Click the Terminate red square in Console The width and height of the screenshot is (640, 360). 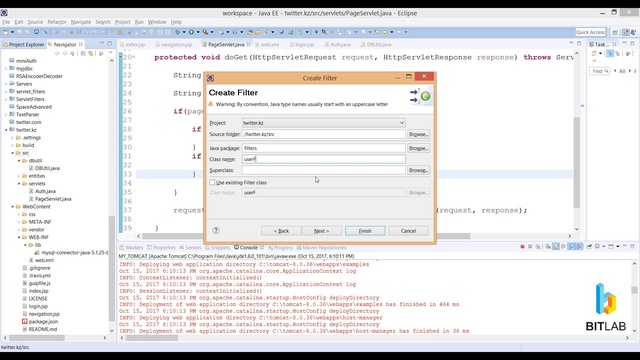pos(522,247)
